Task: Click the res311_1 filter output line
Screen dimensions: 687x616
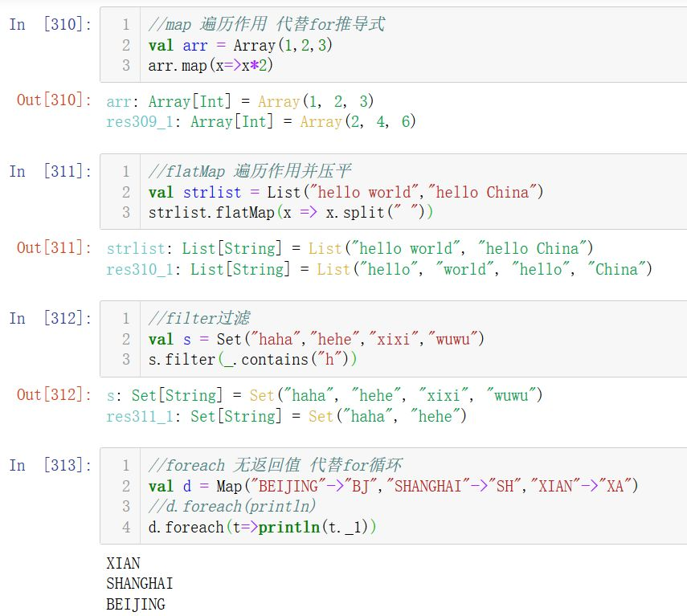Action: pos(286,417)
